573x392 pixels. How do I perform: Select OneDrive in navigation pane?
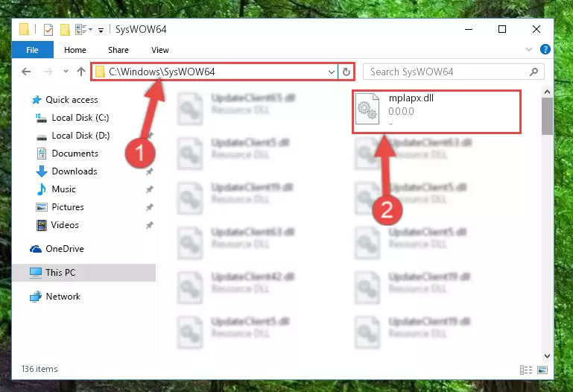click(65, 249)
